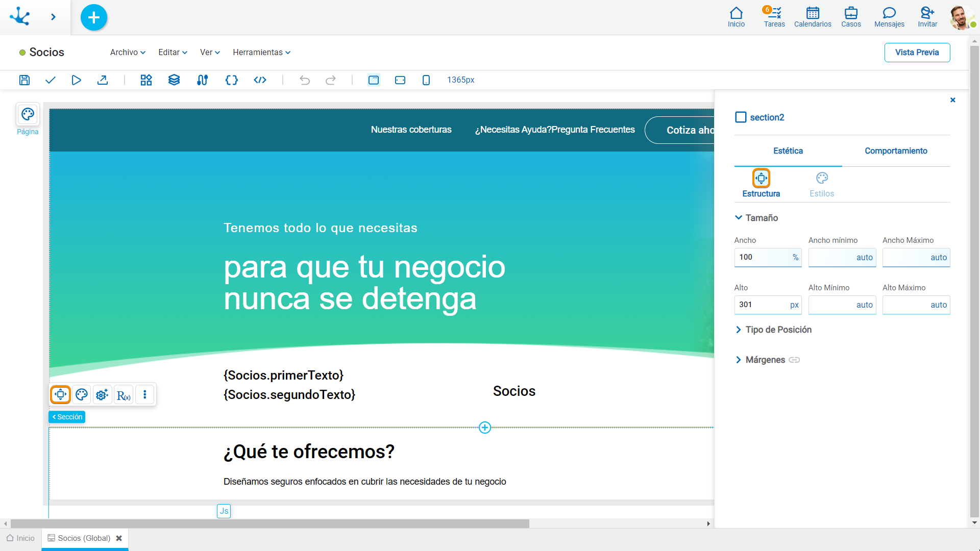Image resolution: width=980 pixels, height=551 pixels.
Task: Switch to the Comportamiento tab
Action: (896, 151)
